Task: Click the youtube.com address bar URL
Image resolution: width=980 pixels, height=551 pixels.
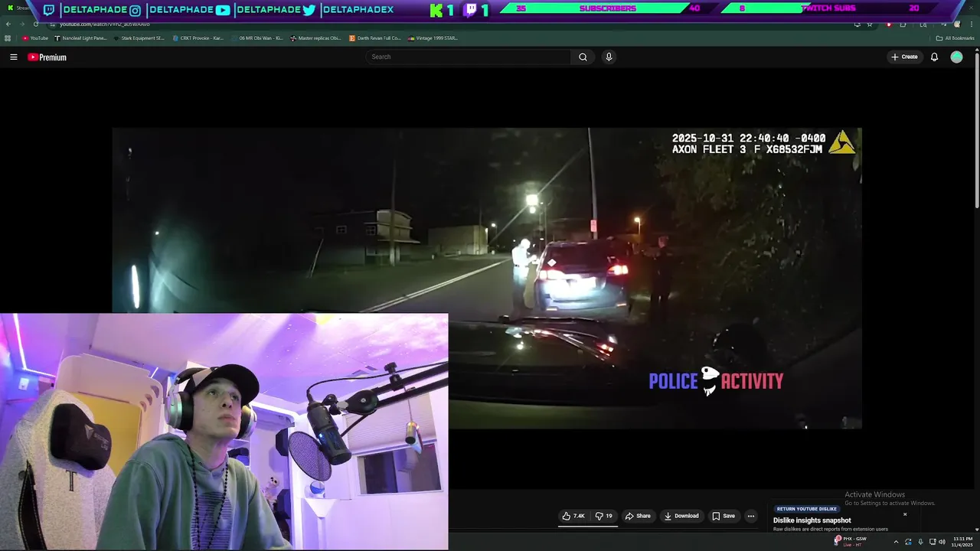Action: [105, 24]
